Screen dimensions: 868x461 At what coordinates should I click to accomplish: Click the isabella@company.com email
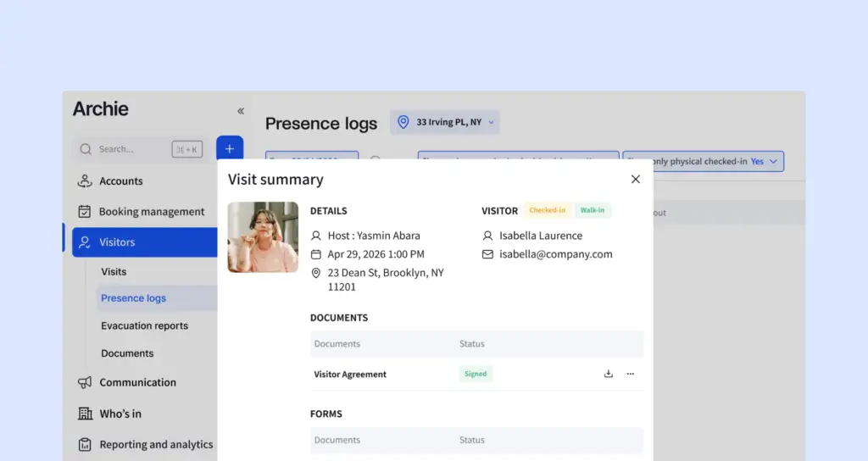[556, 254]
